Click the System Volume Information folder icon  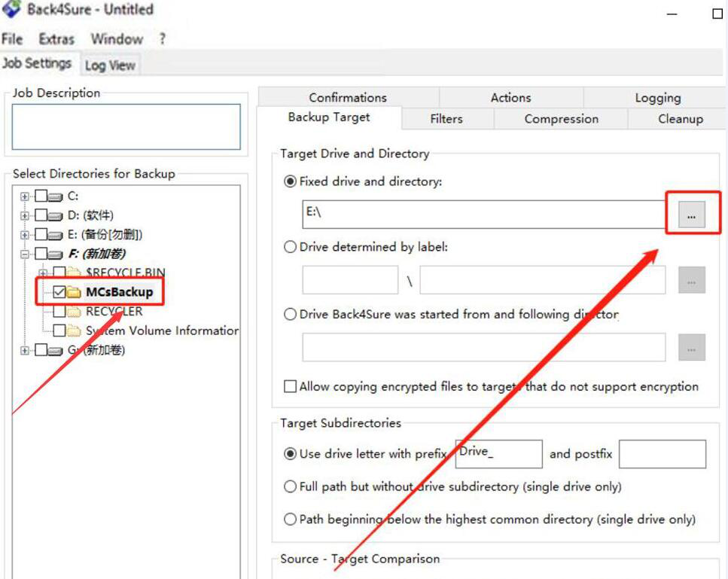(x=73, y=331)
